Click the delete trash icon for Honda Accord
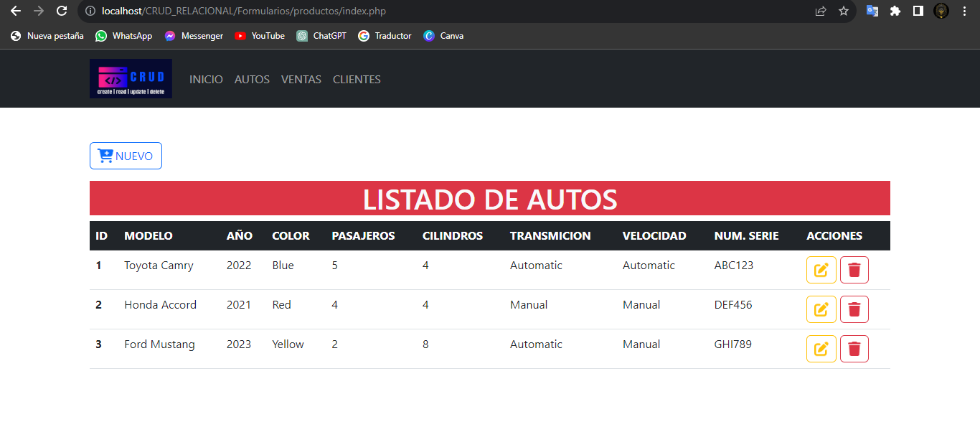 click(x=854, y=309)
